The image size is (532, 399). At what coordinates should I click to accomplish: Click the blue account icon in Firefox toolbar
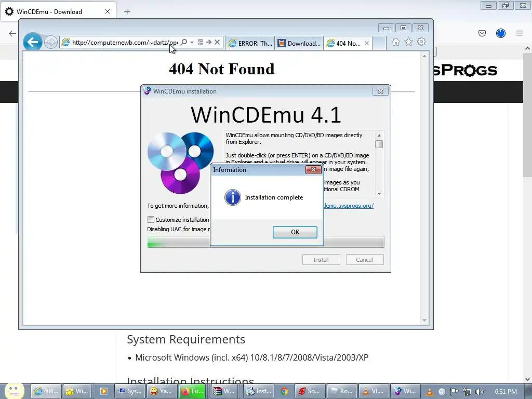click(501, 33)
